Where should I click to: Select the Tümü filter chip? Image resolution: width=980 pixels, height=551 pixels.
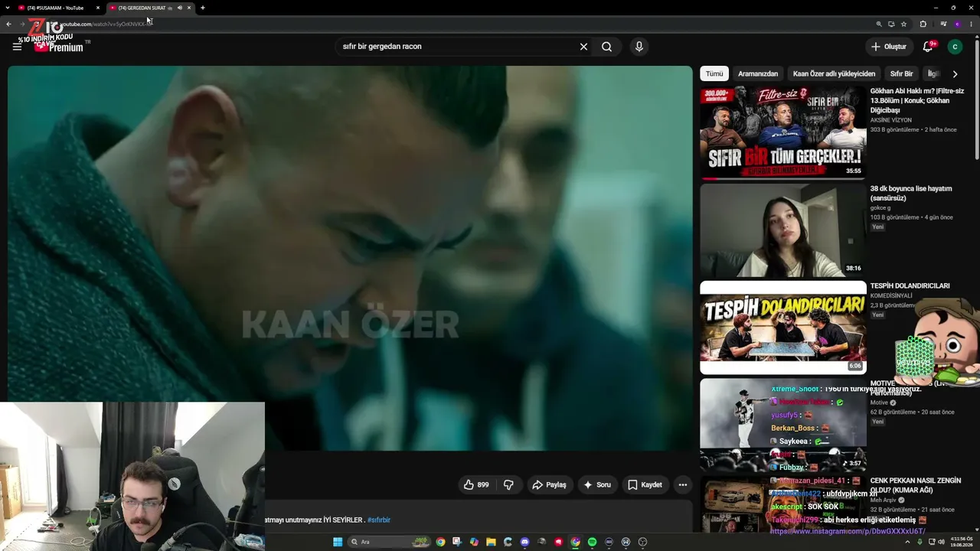coord(714,73)
